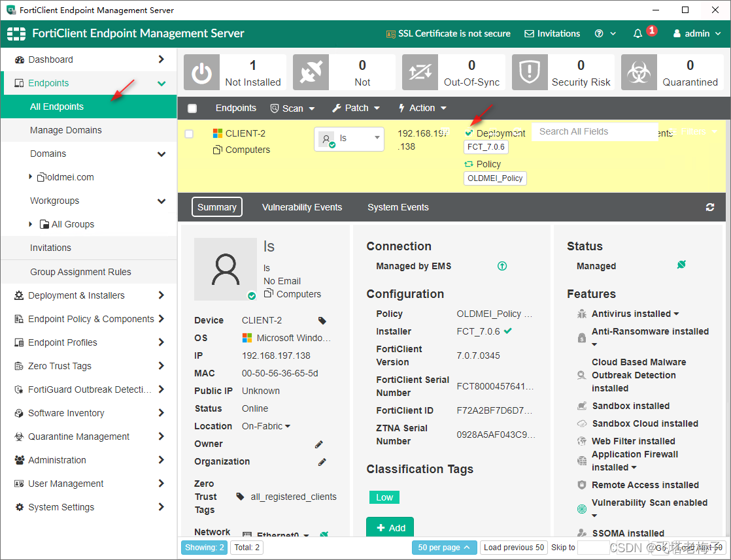
Task: Edit Organization with the pencil icon
Action: click(x=322, y=462)
